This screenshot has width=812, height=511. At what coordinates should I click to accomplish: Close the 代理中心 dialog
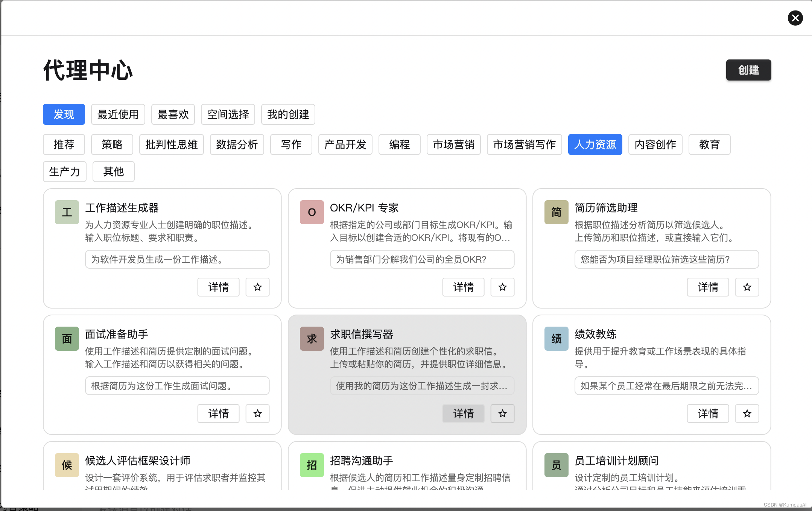[795, 18]
